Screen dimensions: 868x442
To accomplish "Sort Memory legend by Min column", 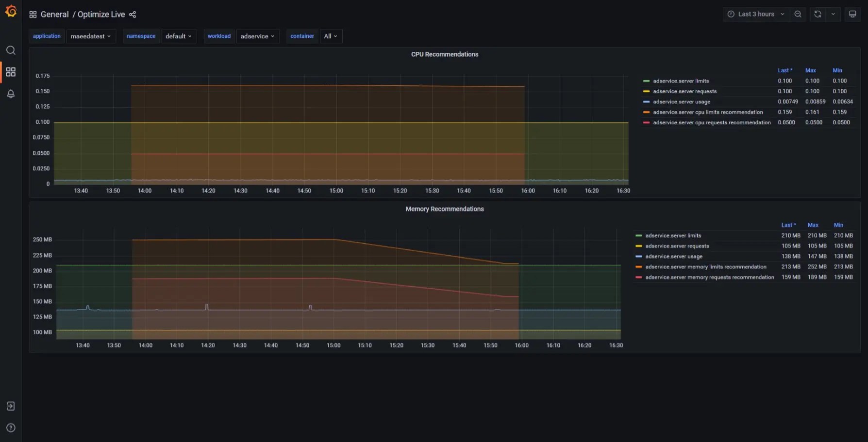I will coord(838,225).
